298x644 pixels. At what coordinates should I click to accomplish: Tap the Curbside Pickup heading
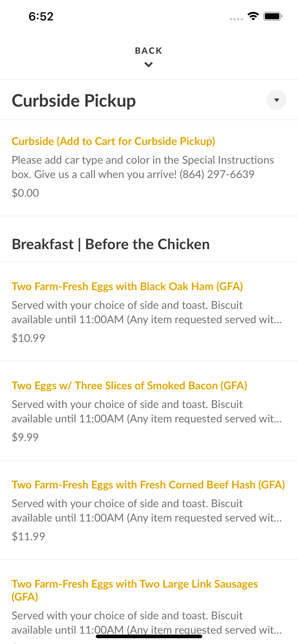74,100
